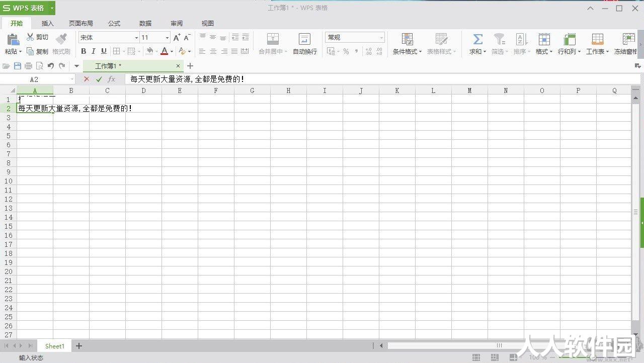Image resolution: width=644 pixels, height=363 pixels.
Task: Click the clear format eraser icon
Action: 182,51
